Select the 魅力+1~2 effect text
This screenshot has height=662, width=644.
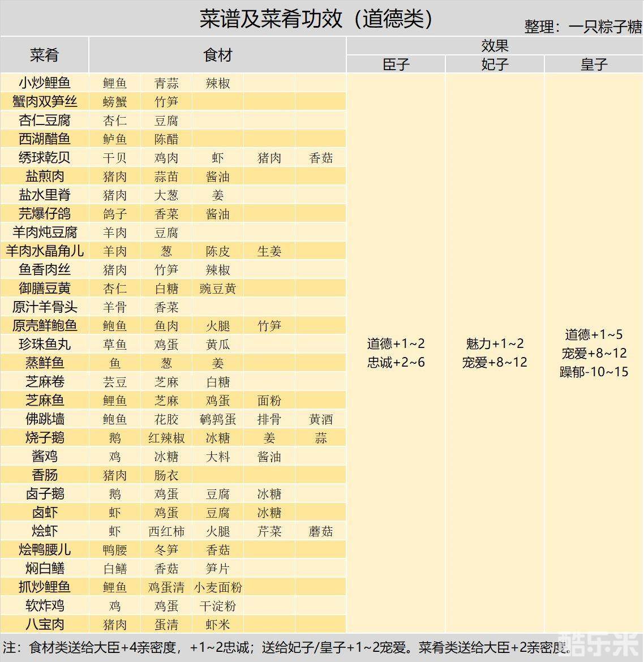(495, 343)
